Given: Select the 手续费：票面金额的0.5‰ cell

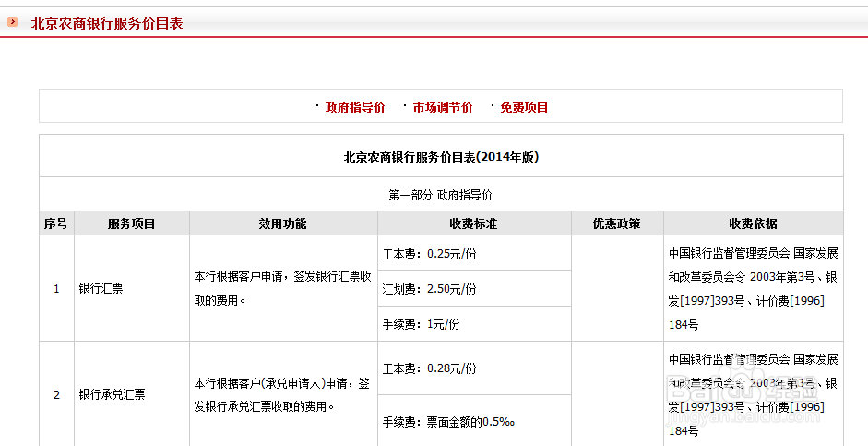Looking at the screenshot, I should pos(474,421).
